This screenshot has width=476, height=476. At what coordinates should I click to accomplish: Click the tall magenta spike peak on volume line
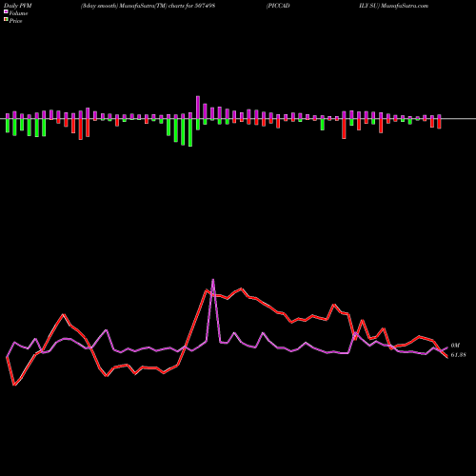(213, 280)
